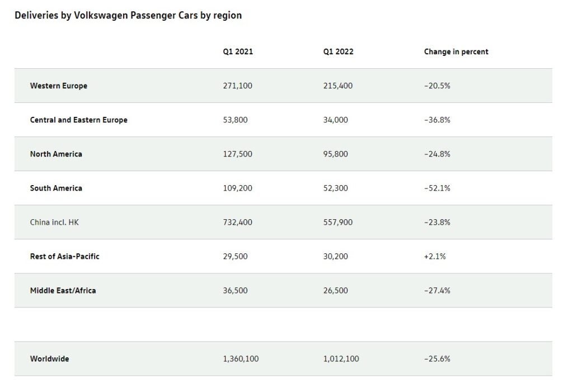Select the Western Europe row label

click(59, 86)
